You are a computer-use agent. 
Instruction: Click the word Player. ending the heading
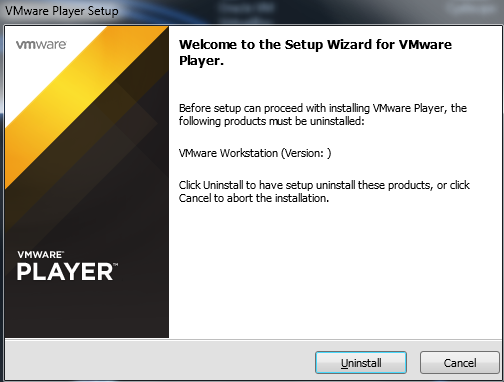click(201, 61)
